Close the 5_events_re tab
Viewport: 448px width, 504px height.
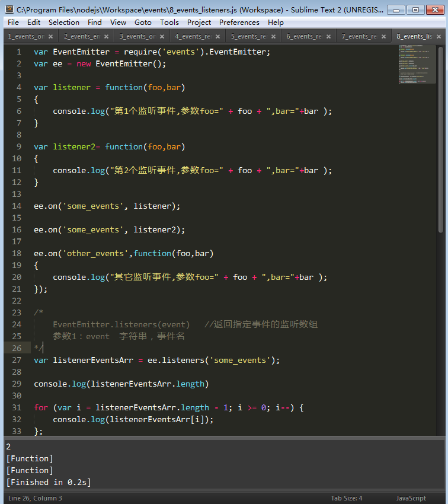273,37
